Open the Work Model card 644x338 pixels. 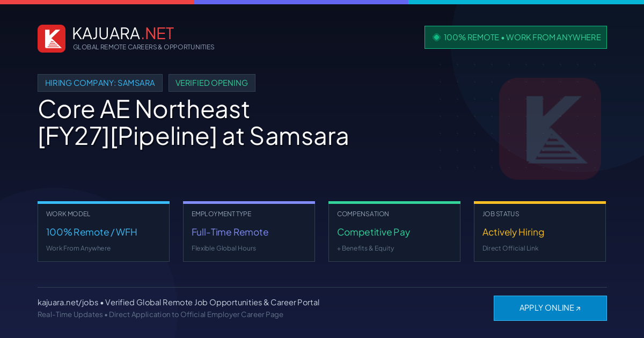pyautogui.click(x=104, y=232)
